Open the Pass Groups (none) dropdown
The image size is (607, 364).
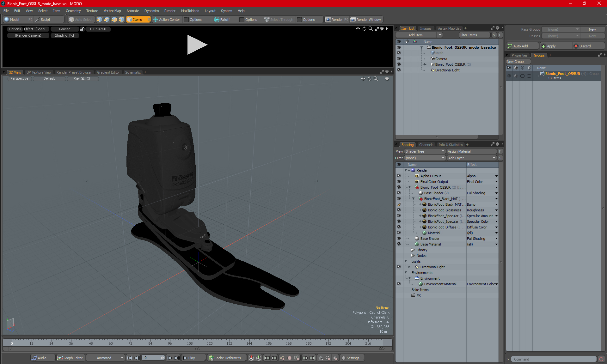(x=561, y=29)
